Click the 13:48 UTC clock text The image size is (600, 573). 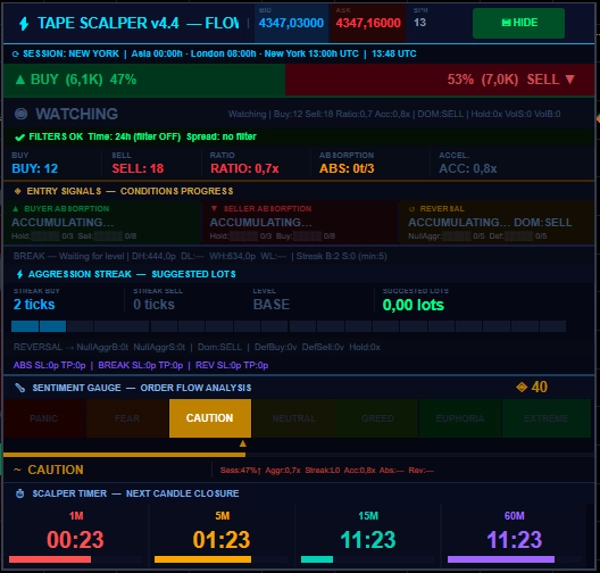(x=394, y=54)
